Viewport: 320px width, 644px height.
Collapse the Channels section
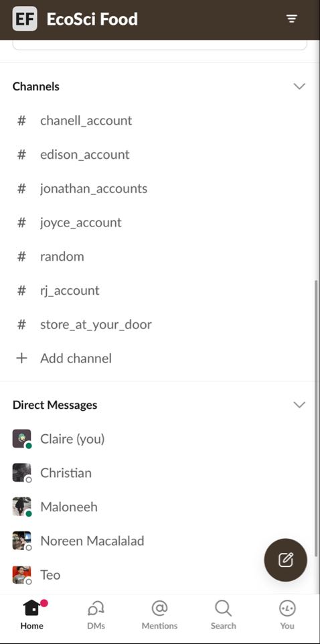(299, 86)
